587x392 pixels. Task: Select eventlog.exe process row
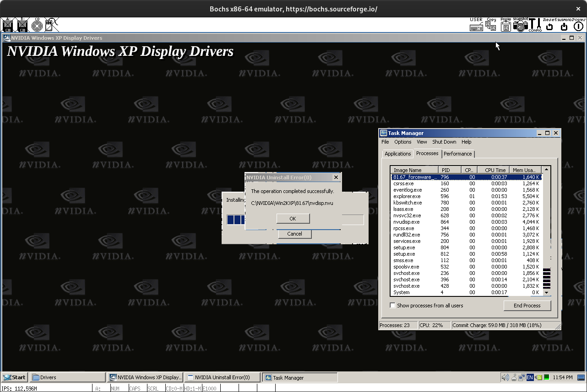[466, 190]
